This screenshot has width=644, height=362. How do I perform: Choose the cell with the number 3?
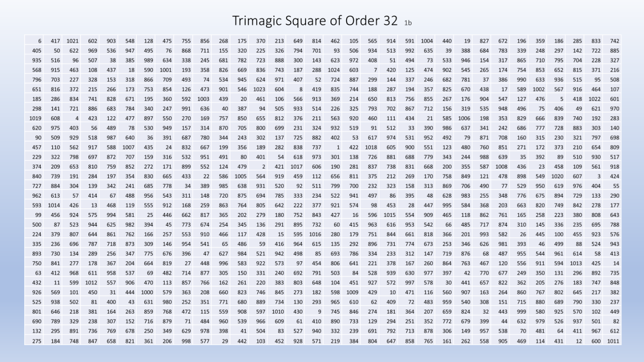click(x=594, y=176)
